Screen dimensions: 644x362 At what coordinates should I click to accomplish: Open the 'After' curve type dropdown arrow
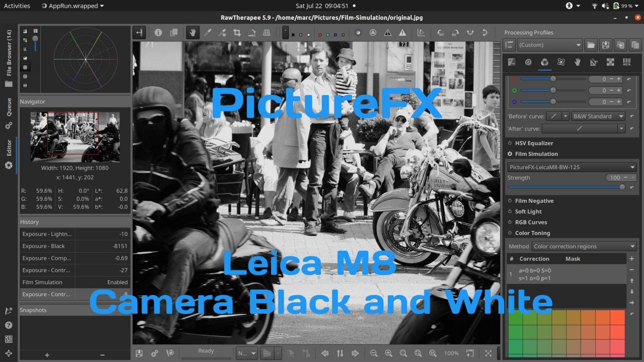621,129
